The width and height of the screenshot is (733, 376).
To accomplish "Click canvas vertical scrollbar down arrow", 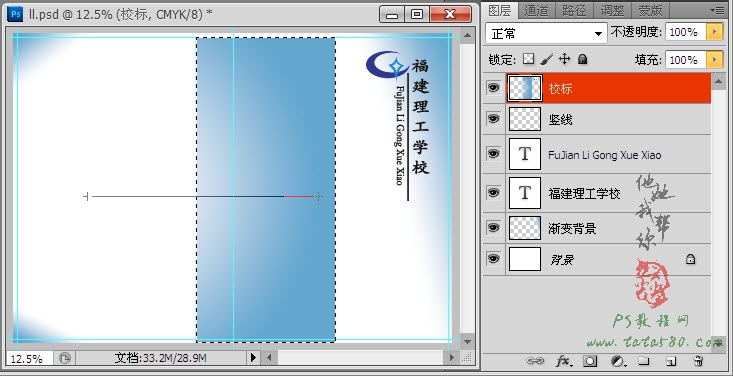I will 467,341.
